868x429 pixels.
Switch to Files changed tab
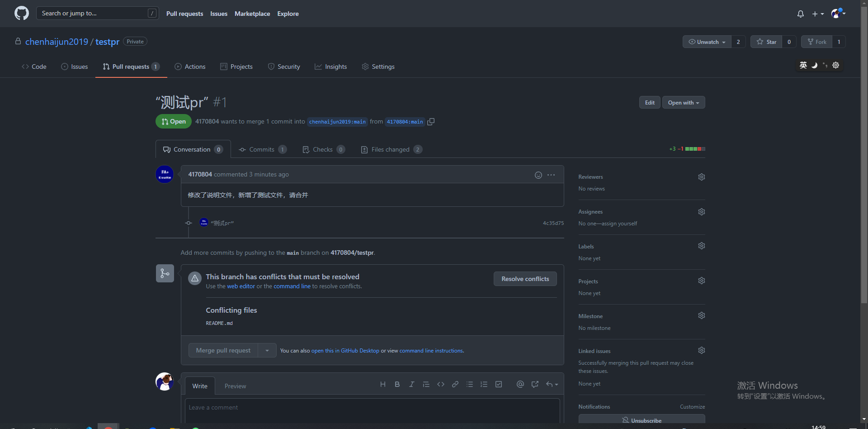(x=392, y=149)
